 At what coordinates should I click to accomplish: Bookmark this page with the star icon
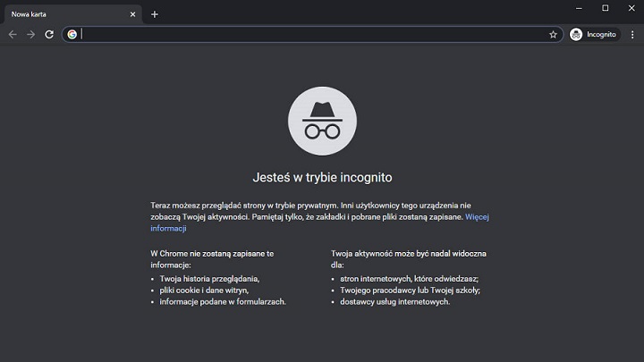pos(553,34)
